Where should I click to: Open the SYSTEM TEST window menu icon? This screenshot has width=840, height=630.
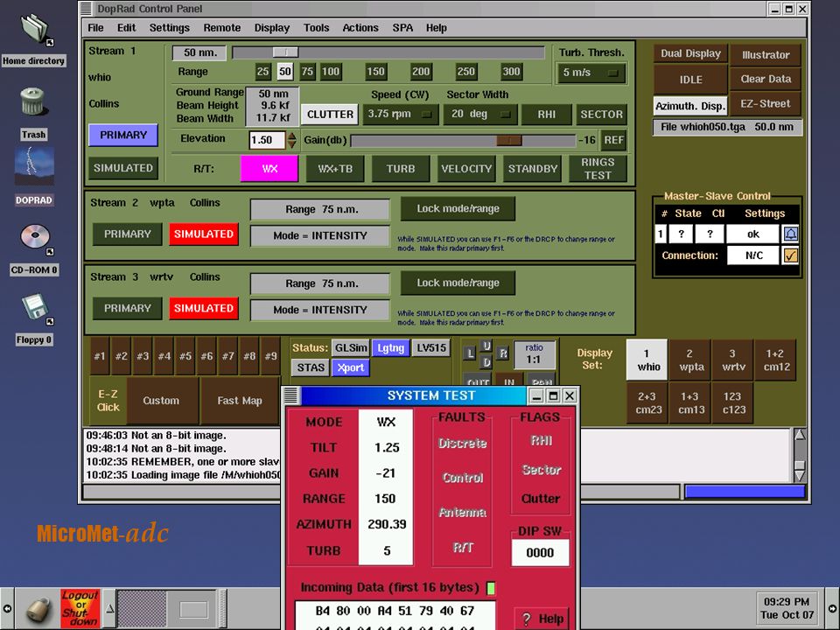click(290, 395)
